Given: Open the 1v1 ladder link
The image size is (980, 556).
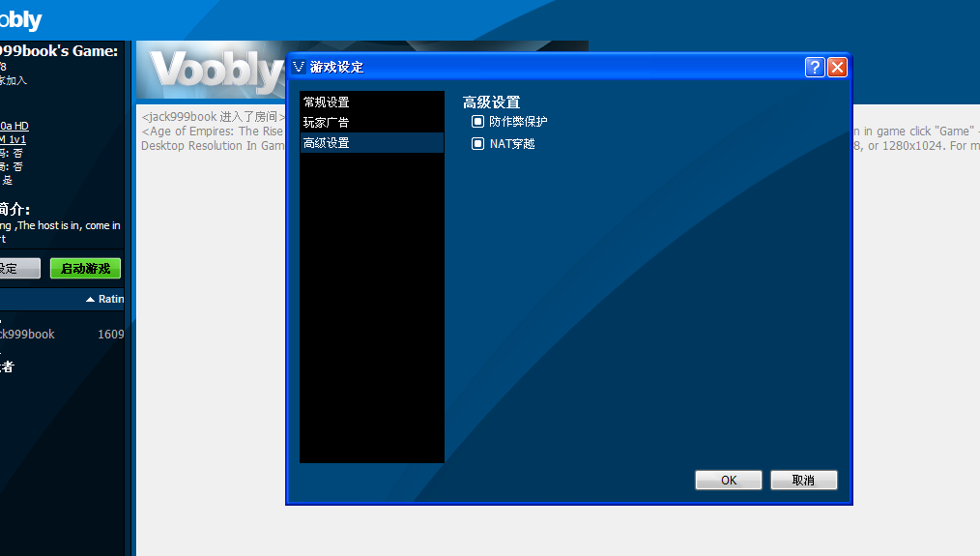Looking at the screenshot, I should [14, 139].
